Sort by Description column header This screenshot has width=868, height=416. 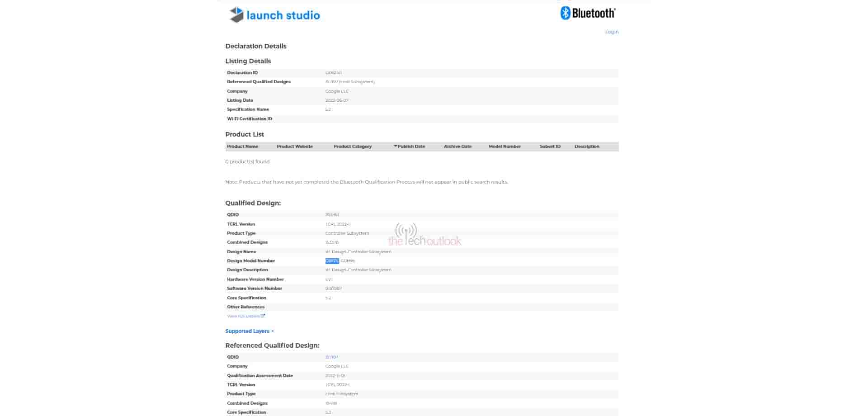586,147
